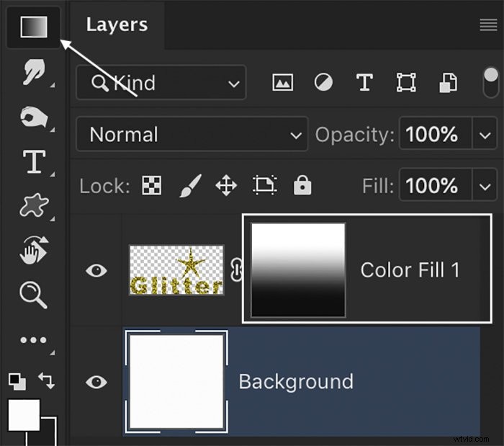504x446 pixels.
Task: Select the Rotate View tool
Action: (34, 250)
